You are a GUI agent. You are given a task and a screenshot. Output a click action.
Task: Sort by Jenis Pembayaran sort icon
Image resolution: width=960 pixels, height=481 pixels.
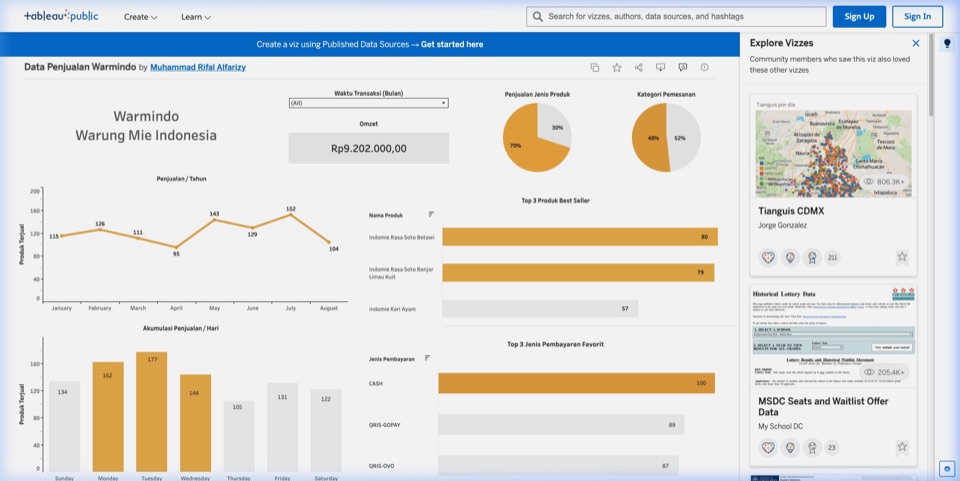click(x=427, y=358)
